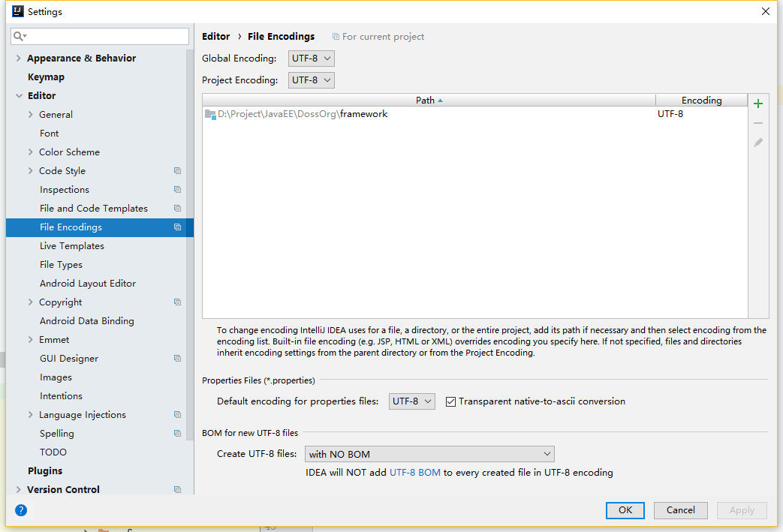Add a new path with the green plus icon
783x532 pixels.
point(758,104)
